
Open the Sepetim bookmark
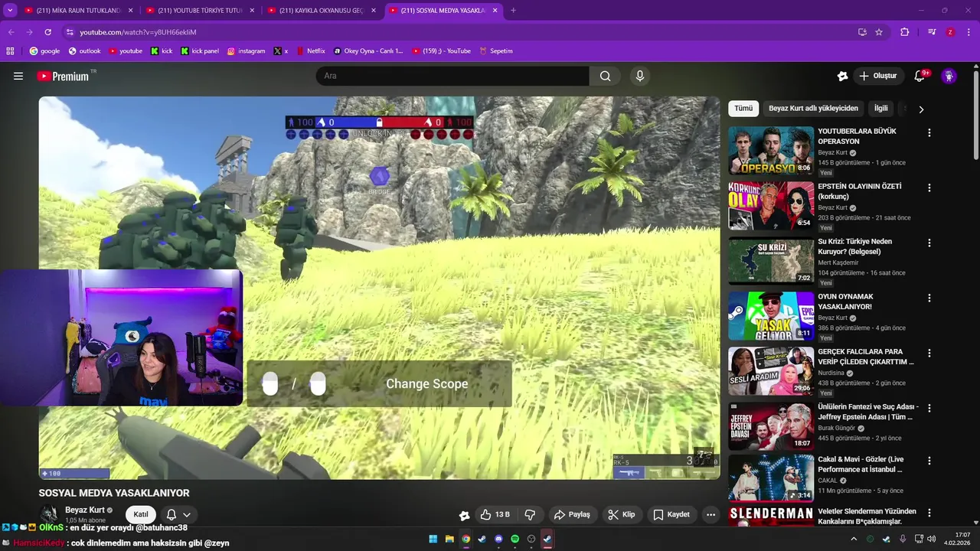496,51
